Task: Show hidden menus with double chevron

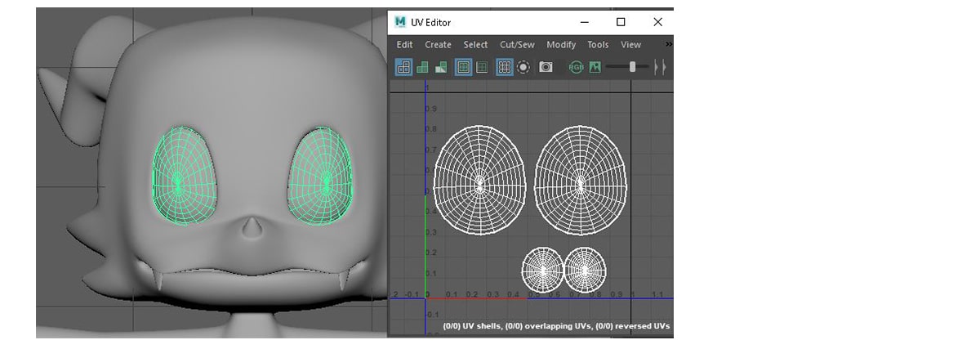Action: 669,44
